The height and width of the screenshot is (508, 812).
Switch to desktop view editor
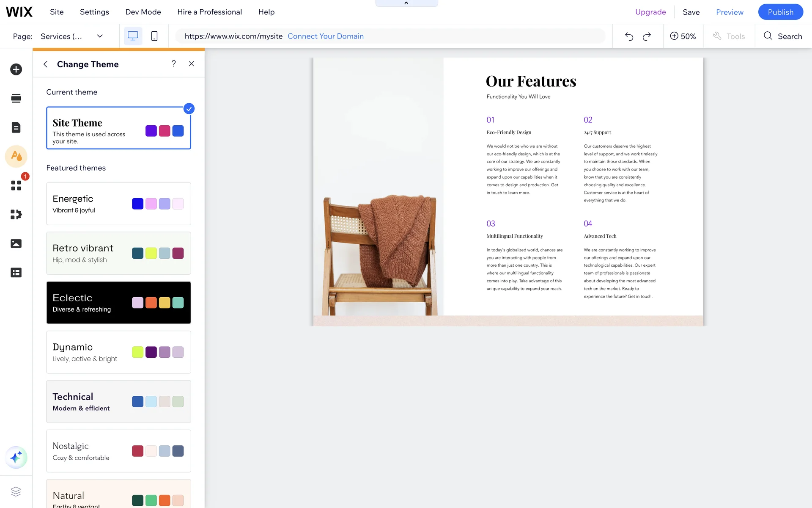point(133,36)
